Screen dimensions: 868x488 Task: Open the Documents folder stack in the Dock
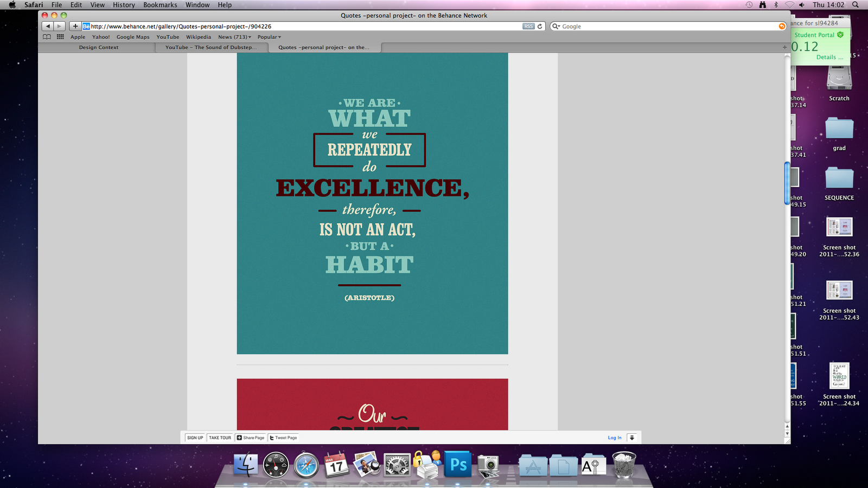[564, 465]
